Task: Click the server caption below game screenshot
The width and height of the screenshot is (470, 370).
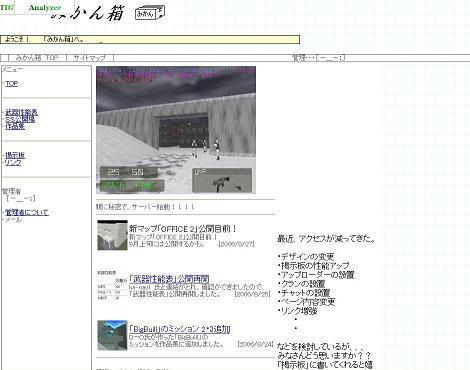Action: (x=145, y=207)
